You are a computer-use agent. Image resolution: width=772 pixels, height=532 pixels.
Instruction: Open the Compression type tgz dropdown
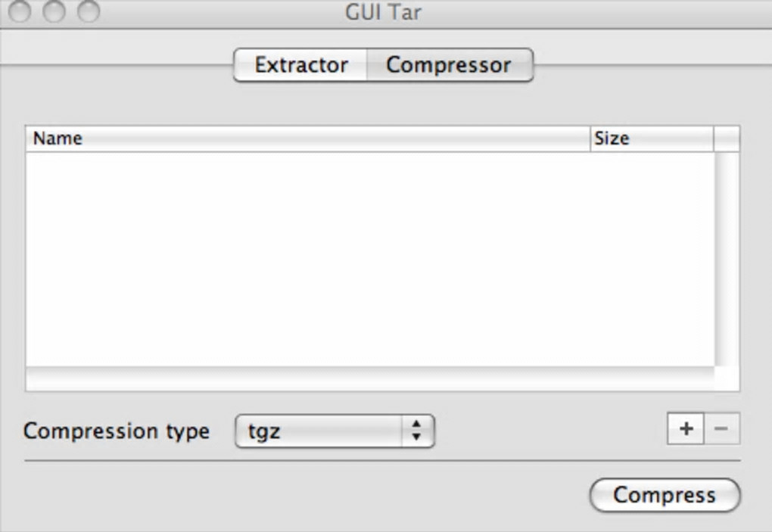coord(334,431)
